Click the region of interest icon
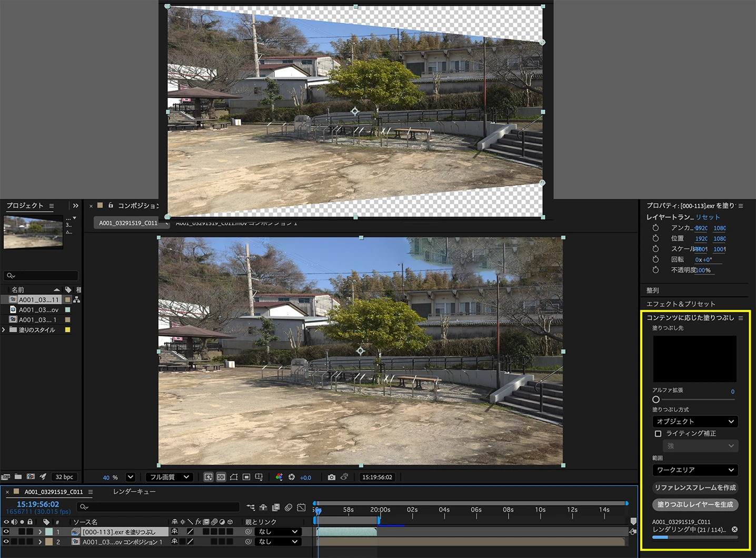 click(x=234, y=477)
